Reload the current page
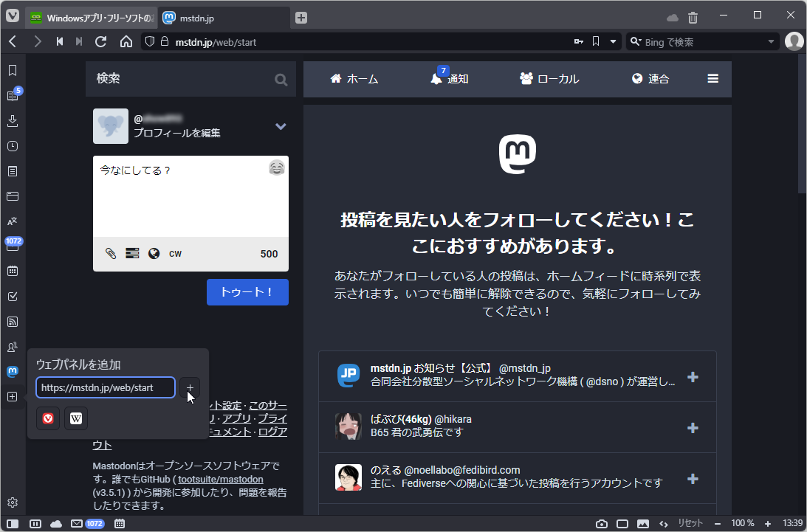 click(x=101, y=41)
